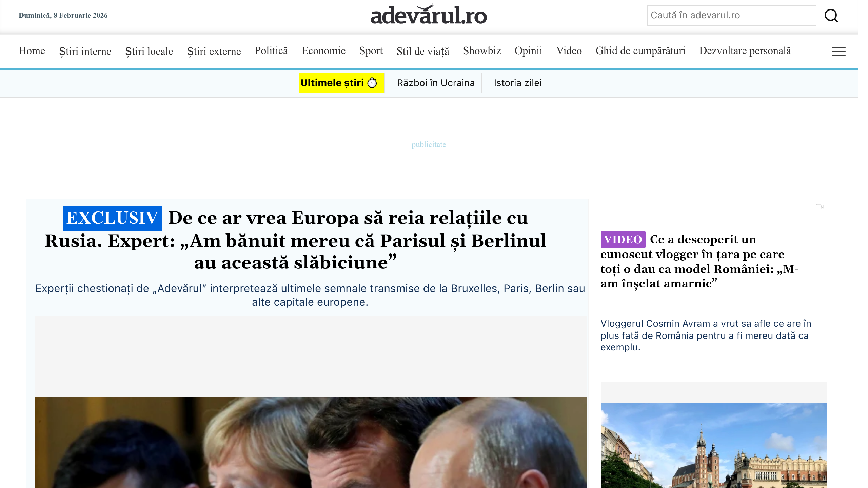Viewport: 868px width, 488px height.
Task: Open the Stil de viață section
Action: (x=423, y=52)
